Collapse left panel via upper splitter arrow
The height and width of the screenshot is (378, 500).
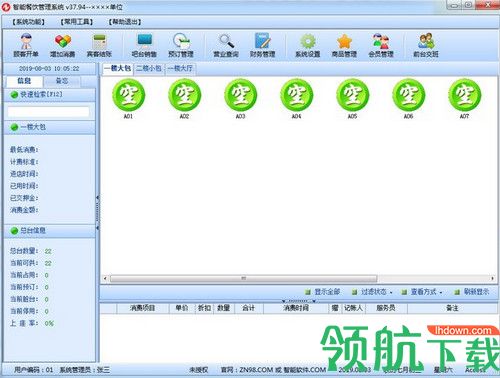coord(98,198)
